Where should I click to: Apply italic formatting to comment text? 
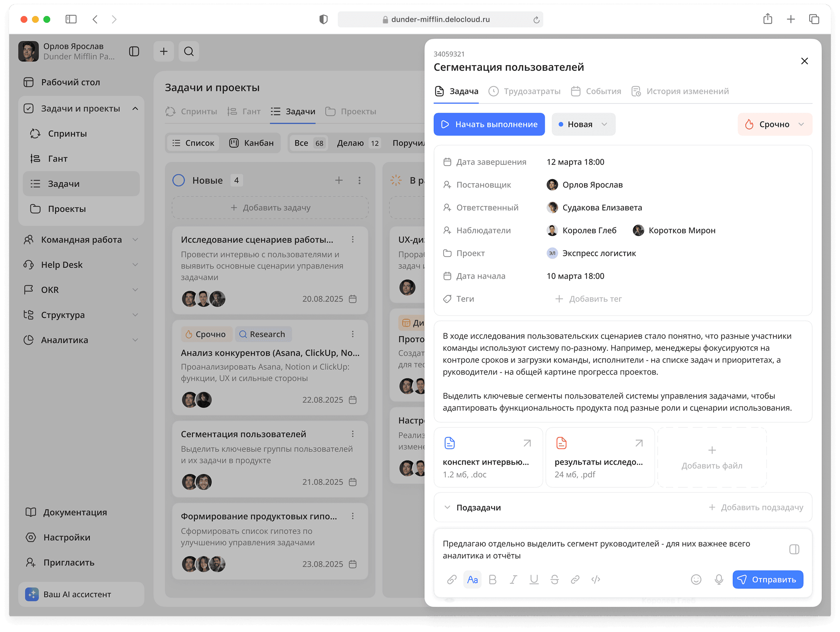(x=513, y=580)
